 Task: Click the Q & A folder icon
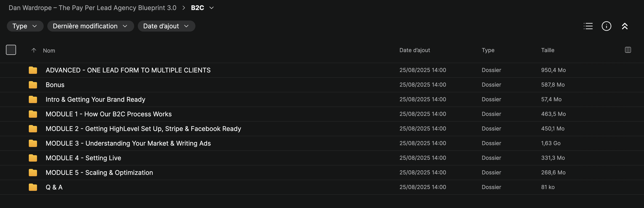(x=33, y=187)
